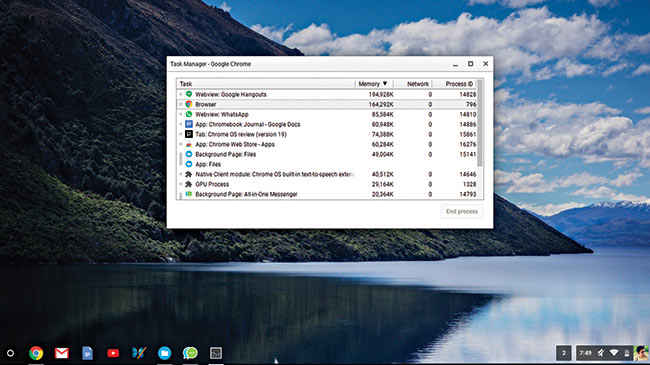650x365 pixels.
Task: Click the 85,584K memory value
Action: 383,114
